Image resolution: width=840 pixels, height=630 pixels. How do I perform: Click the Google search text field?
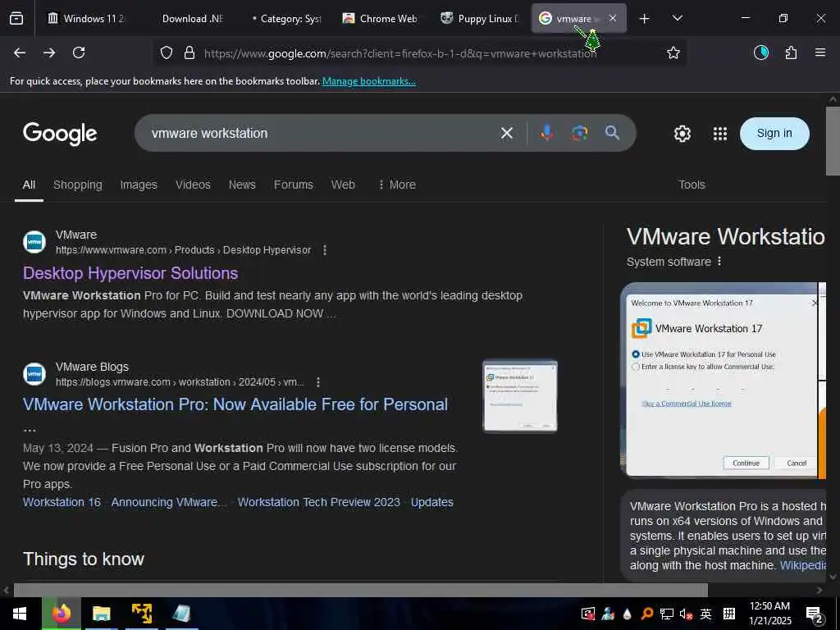(x=322, y=133)
